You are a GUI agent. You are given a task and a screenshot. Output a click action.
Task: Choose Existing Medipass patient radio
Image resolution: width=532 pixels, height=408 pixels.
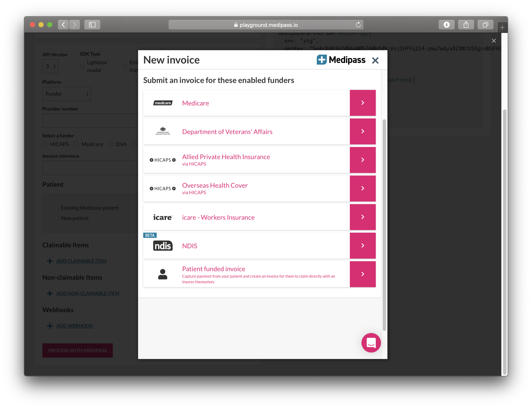click(x=56, y=208)
